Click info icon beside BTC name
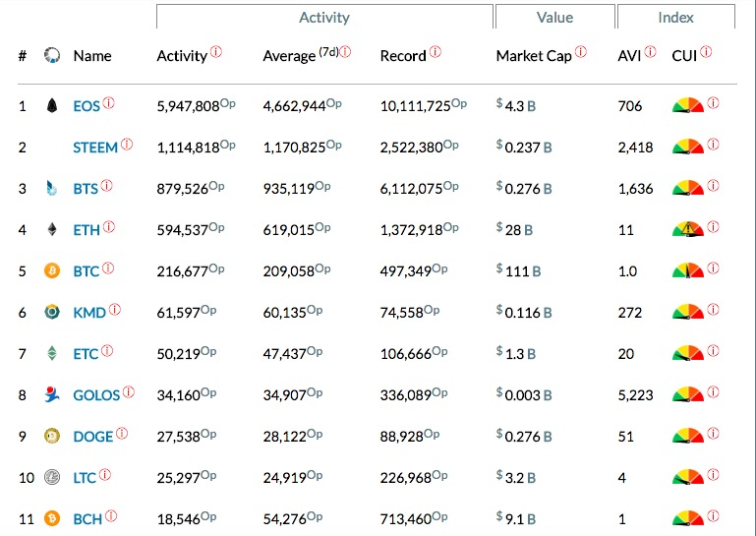Screen dimensions: 756x536 coord(108,268)
